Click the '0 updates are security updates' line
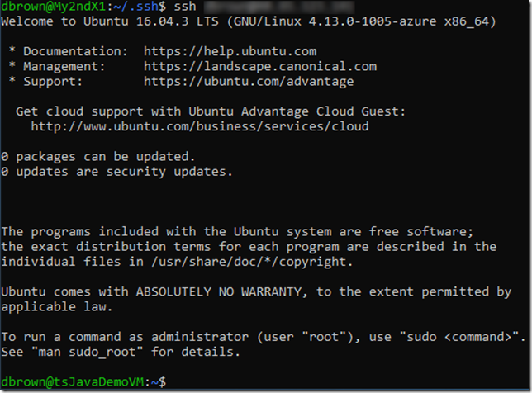532x393 pixels. click(116, 172)
